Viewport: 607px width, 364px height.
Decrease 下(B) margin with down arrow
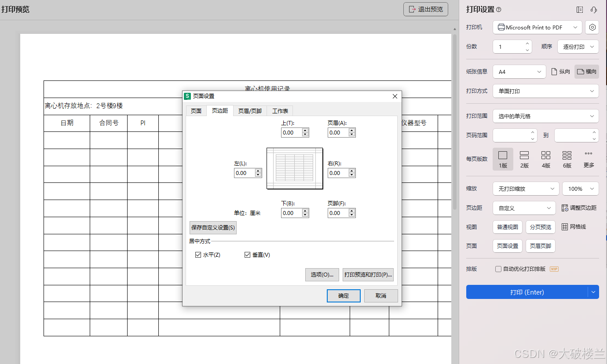(305, 215)
